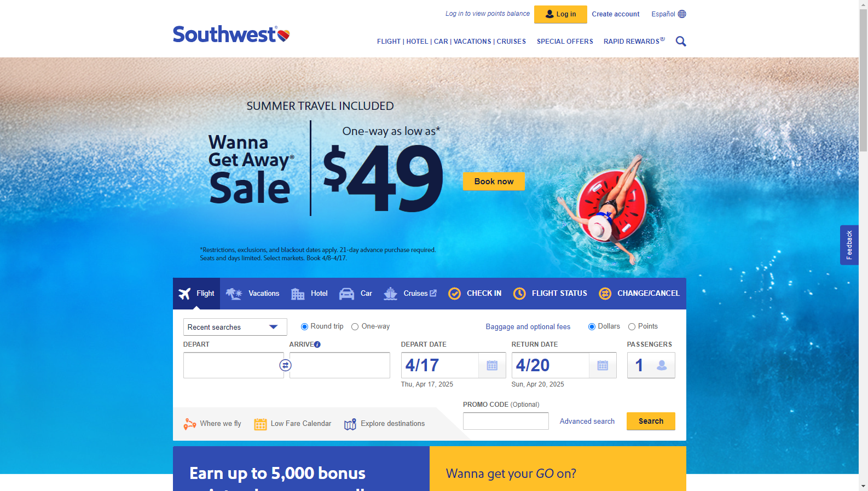Screen dimensions: 868x491
Task: Open the return date calendar icon
Action: coord(603,365)
